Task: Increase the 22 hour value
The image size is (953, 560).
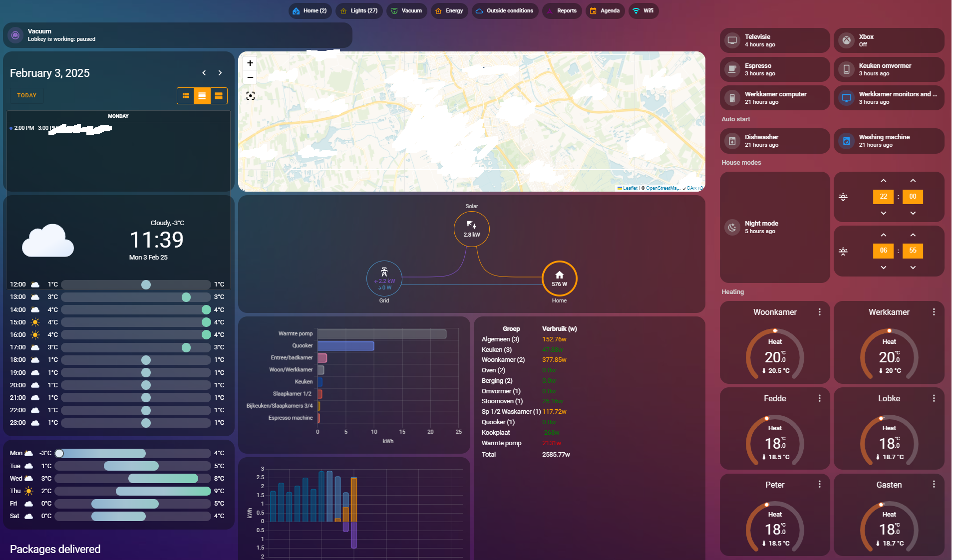Action: (883, 181)
